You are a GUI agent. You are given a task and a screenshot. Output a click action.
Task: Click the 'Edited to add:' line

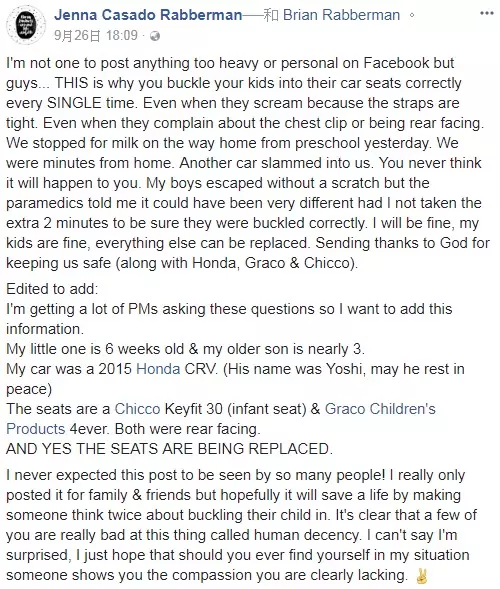coord(52,289)
